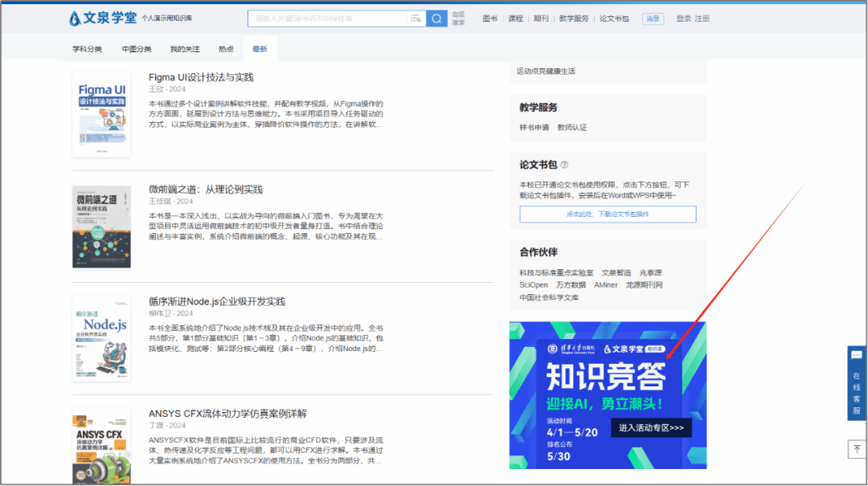Click the download 论文书包 plugin button

(608, 214)
